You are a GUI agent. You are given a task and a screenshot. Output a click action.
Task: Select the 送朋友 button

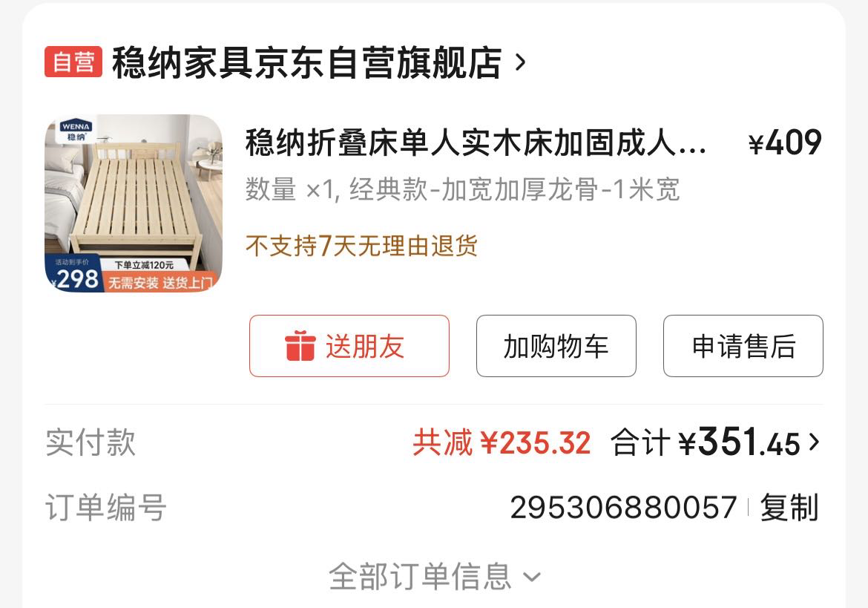tap(349, 346)
